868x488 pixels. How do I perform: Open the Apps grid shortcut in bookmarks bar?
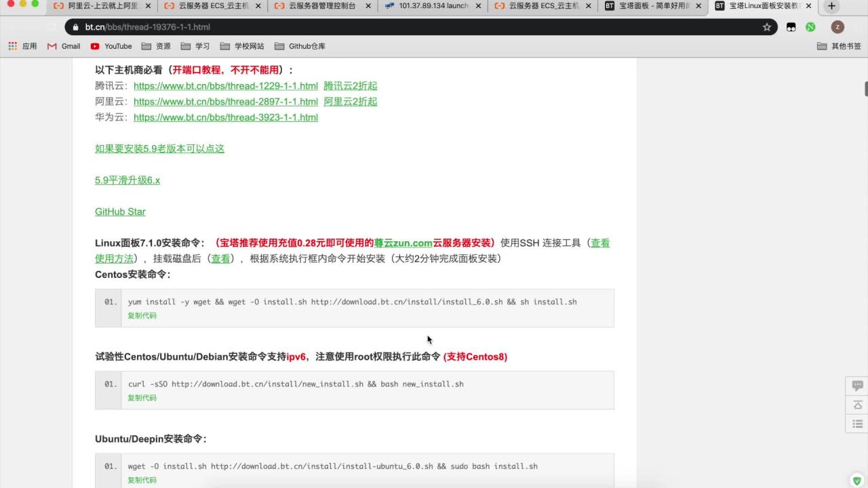22,46
